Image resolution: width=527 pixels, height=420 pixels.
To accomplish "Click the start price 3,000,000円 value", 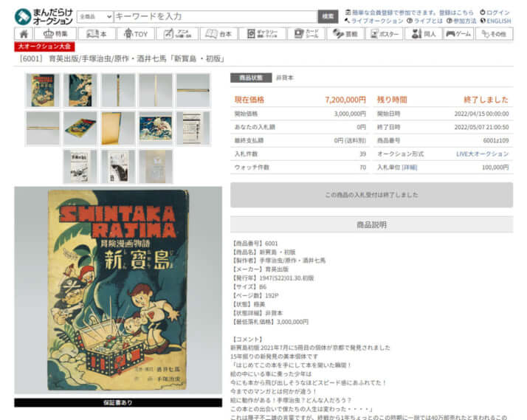I will point(350,114).
